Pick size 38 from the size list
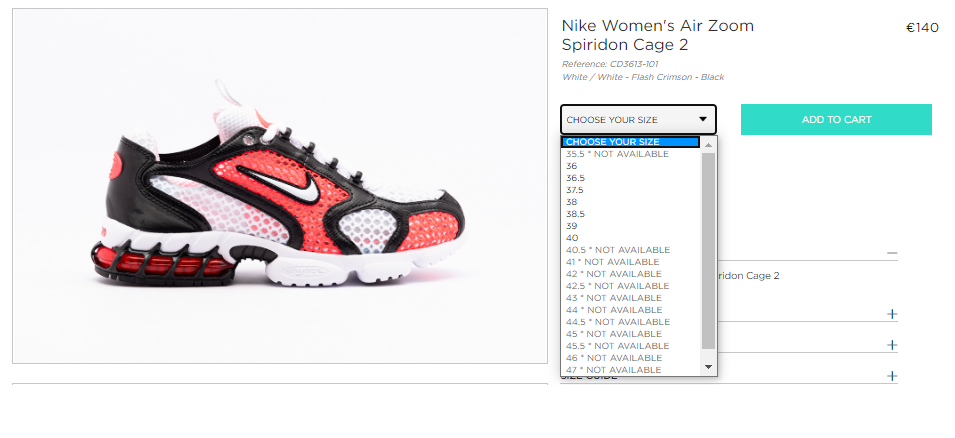The image size is (955, 438). (631, 202)
